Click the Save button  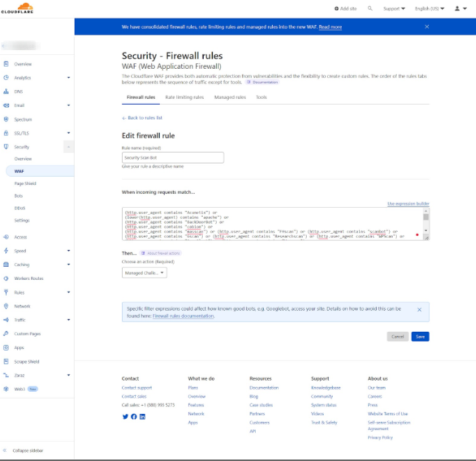click(x=420, y=337)
